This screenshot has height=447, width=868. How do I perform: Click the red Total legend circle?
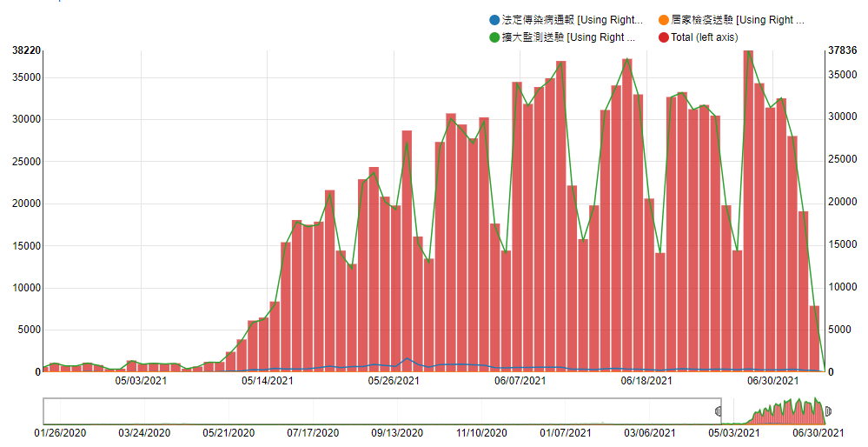664,37
